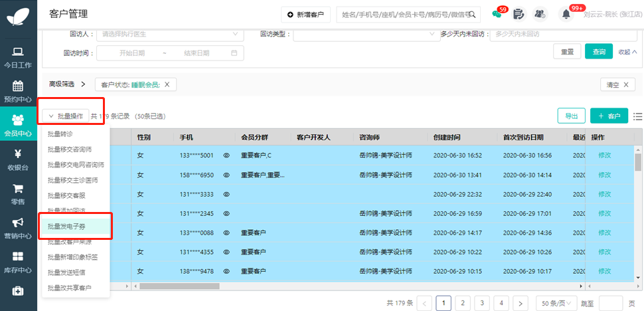
Task: Select 批量改共享客户 menu item
Action: pos(76,288)
